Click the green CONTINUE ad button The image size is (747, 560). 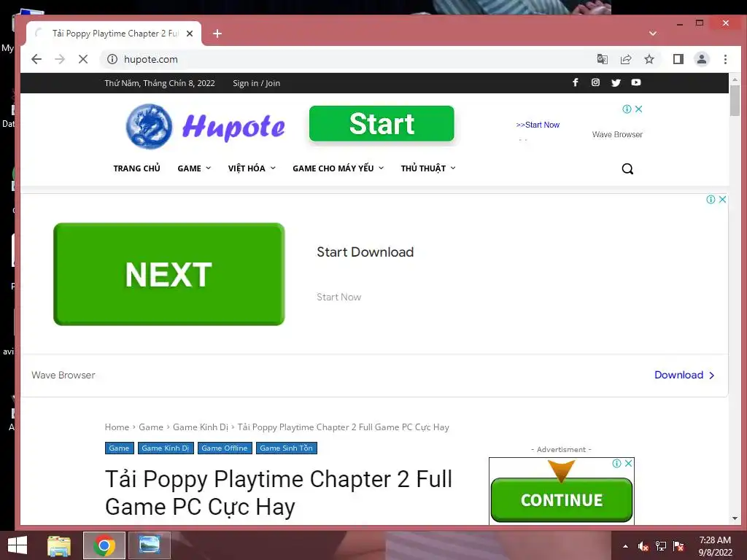pos(562,500)
